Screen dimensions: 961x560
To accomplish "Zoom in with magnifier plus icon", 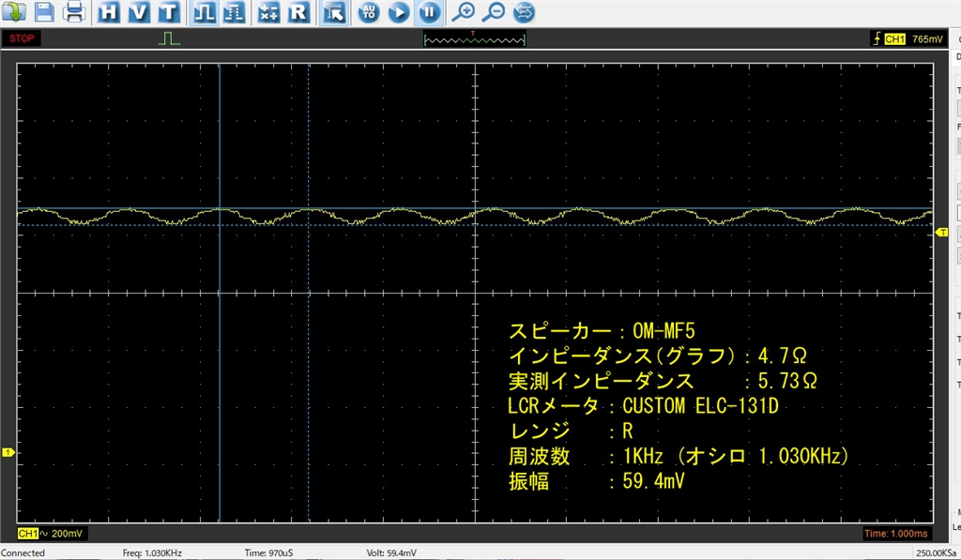I will point(464,12).
